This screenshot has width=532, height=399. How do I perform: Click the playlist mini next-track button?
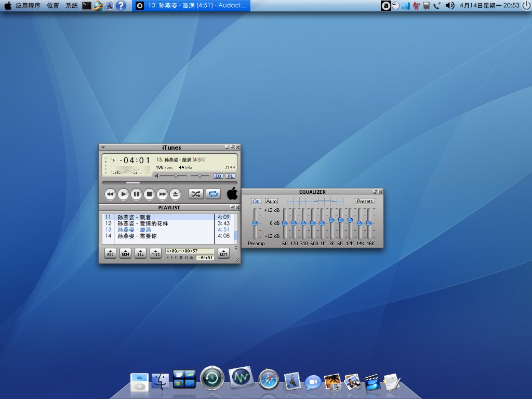tap(186, 258)
